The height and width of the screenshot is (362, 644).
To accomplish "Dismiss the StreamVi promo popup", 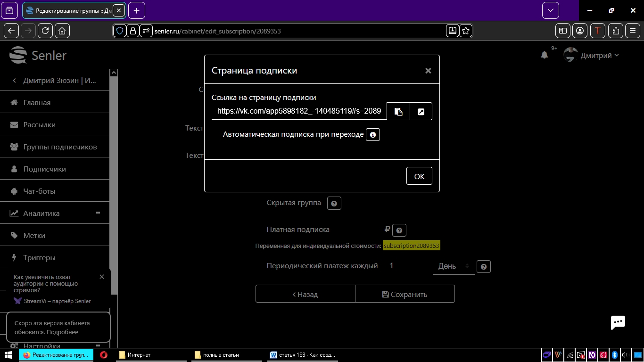I will coord(102,277).
